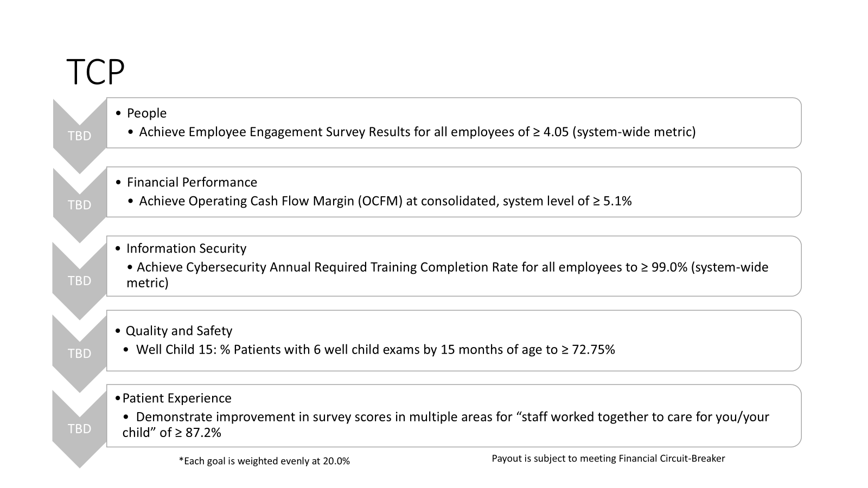868x488 pixels.
Task: Click the Quality and Safety heading
Action: (178, 331)
